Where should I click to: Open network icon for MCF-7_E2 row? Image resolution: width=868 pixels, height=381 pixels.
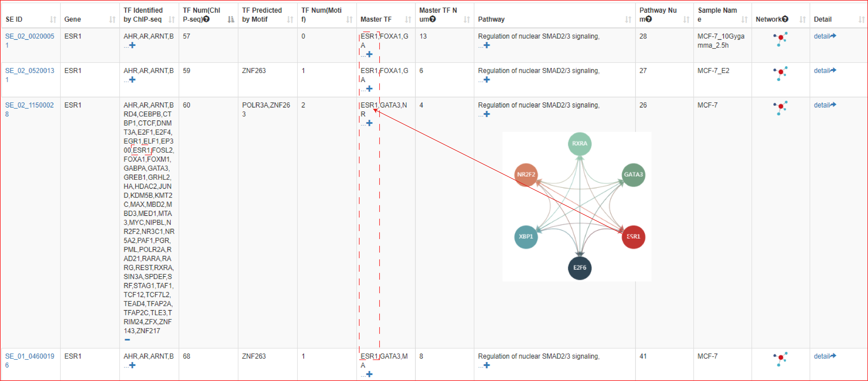(x=780, y=73)
